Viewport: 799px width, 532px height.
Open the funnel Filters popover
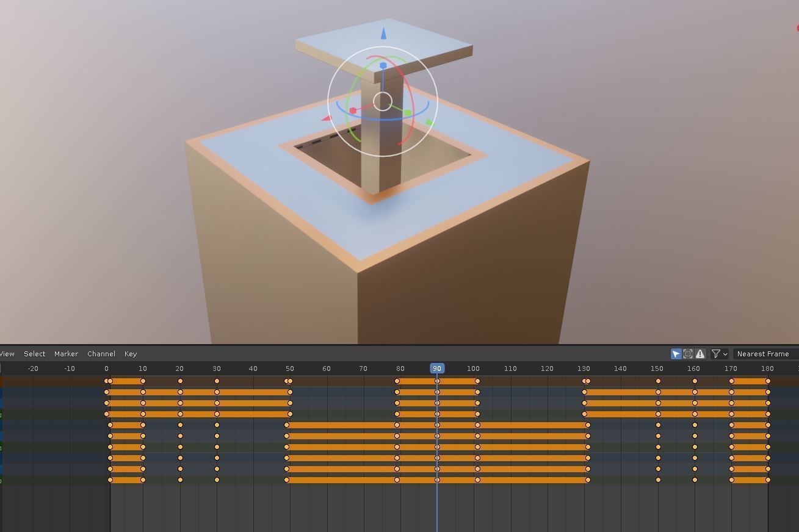coord(720,354)
